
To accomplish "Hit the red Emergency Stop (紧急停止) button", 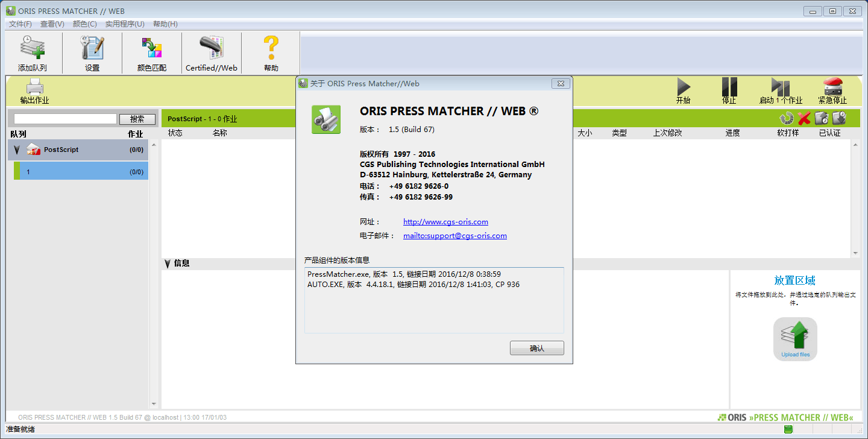I will (x=832, y=86).
